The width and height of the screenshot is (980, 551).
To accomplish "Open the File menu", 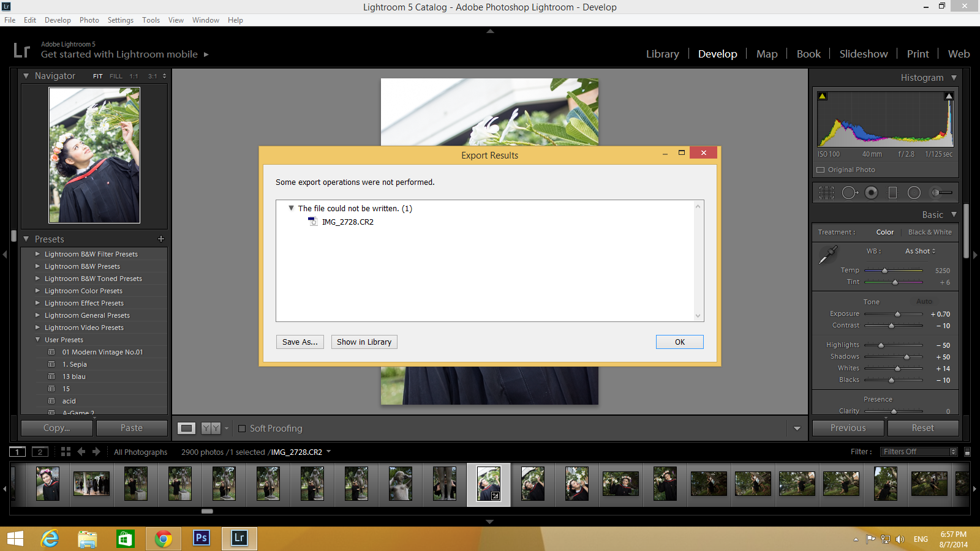I will point(10,20).
